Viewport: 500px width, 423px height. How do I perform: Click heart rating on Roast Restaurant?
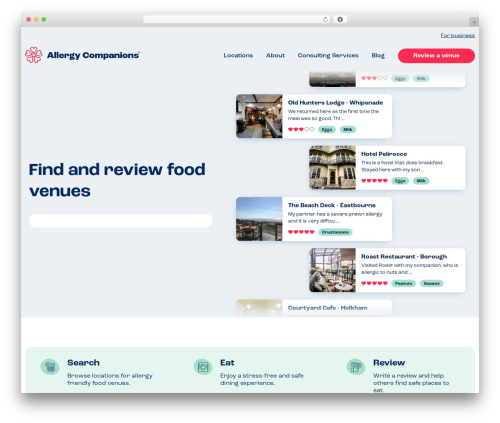click(x=374, y=283)
